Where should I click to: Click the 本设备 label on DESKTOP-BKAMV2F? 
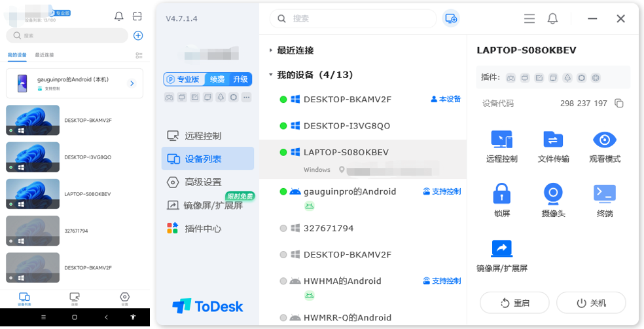tap(446, 99)
